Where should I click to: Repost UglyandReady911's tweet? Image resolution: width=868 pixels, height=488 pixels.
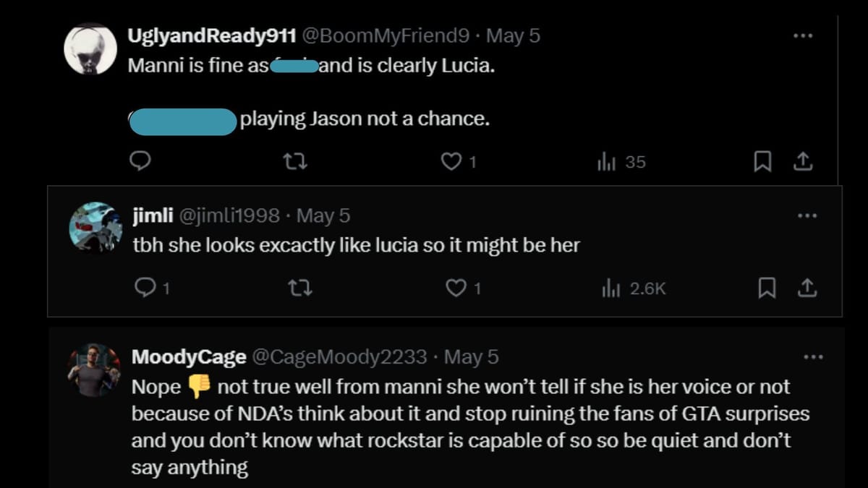[x=296, y=162]
